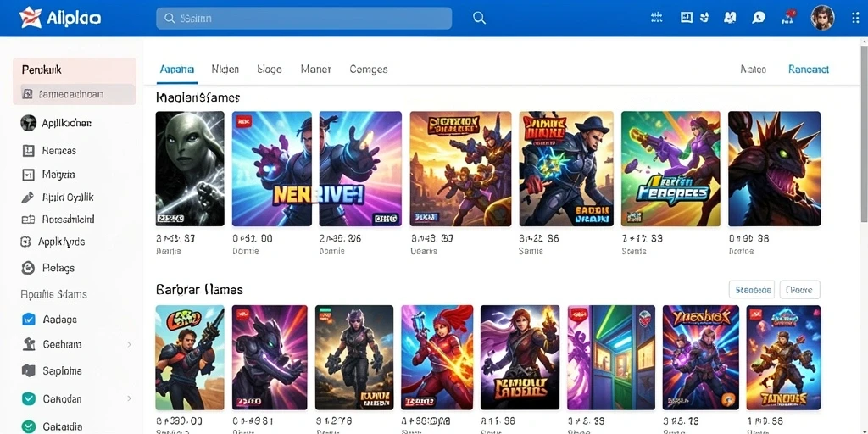Image resolution: width=868 pixels, height=434 pixels.
Task: Switch to the Cemges tab
Action: (369, 70)
